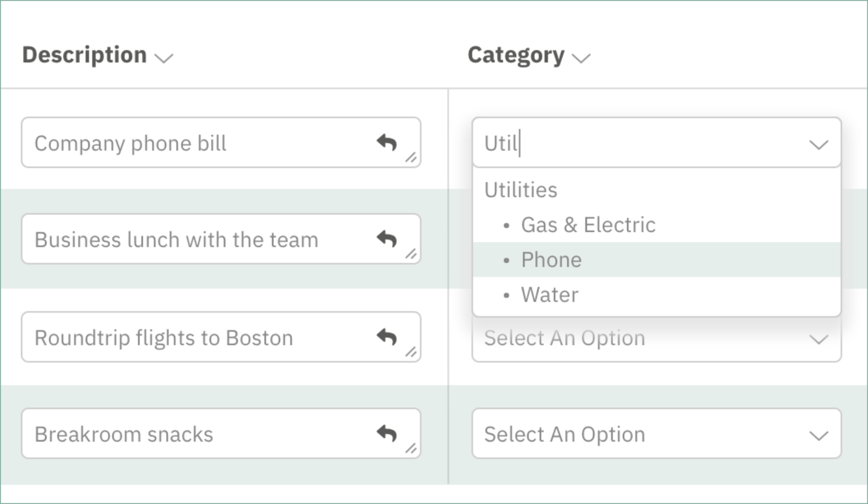
Task: Click resize handle of Business lunch field
Action: 411,254
